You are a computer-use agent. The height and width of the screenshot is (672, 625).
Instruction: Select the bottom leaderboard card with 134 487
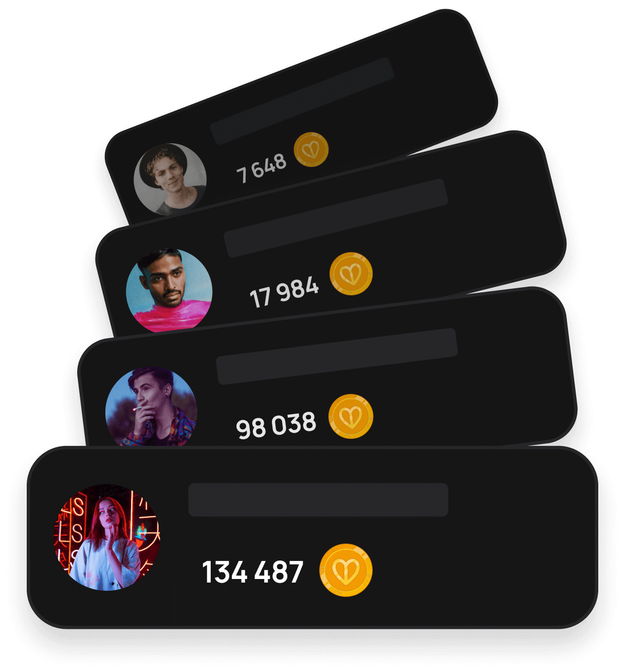(312, 537)
